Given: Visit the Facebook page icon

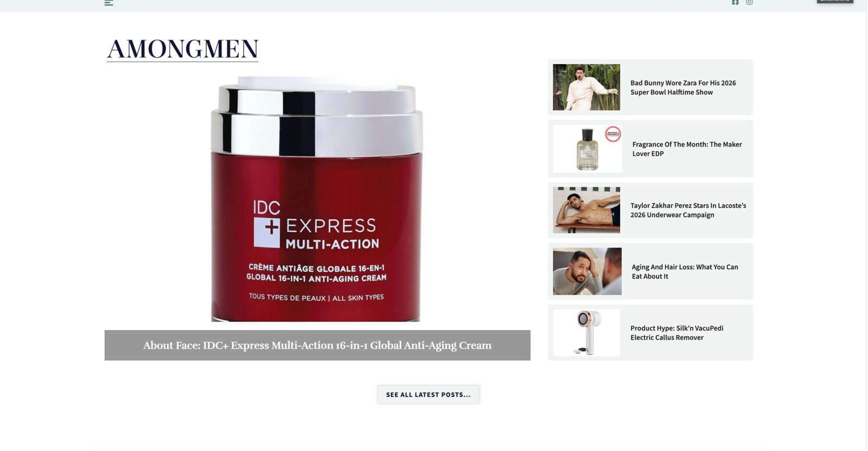Looking at the screenshot, I should pyautogui.click(x=735, y=2).
